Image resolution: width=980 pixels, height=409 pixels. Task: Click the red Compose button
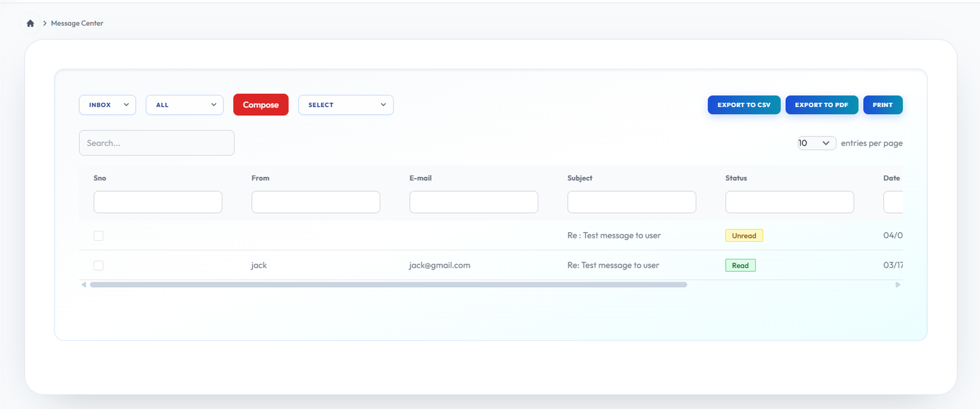pyautogui.click(x=261, y=105)
